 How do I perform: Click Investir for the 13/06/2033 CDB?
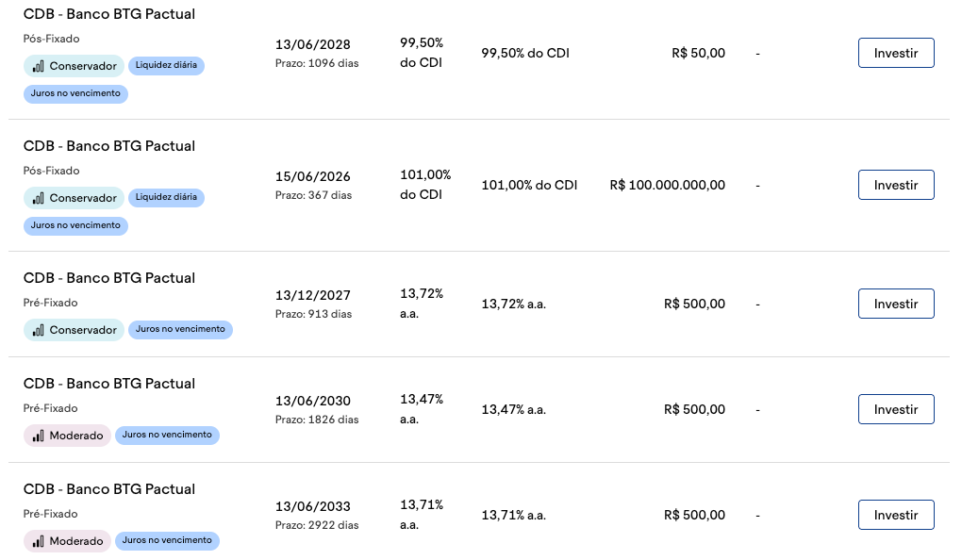tap(896, 515)
